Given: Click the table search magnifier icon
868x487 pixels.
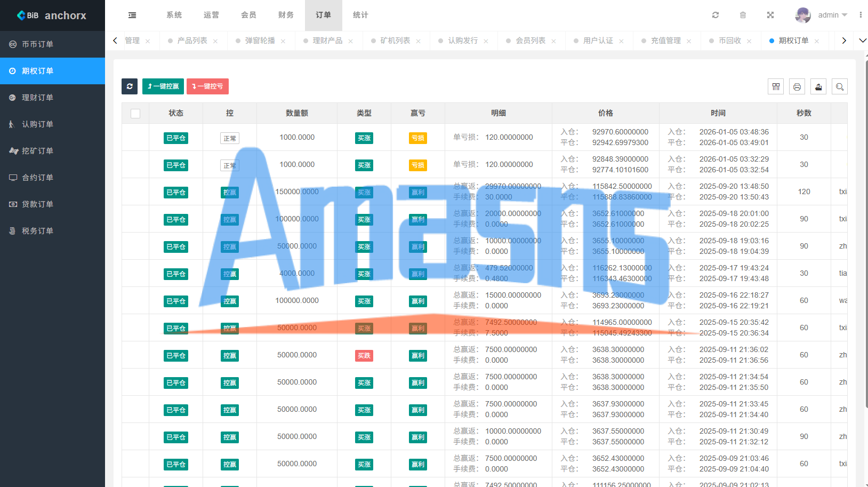Looking at the screenshot, I should tap(840, 86).
